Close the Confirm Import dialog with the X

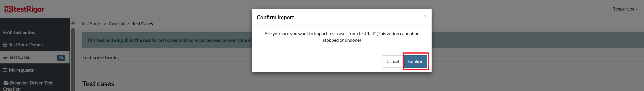pyautogui.click(x=425, y=16)
